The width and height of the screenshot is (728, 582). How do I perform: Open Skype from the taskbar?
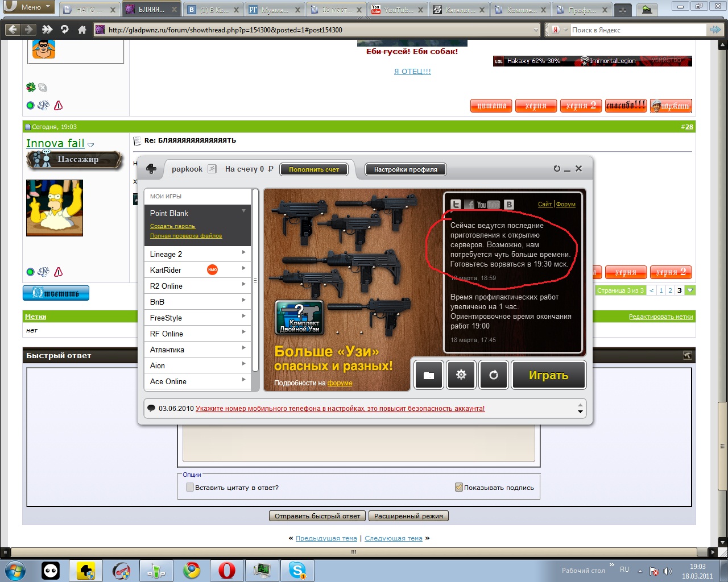click(297, 570)
